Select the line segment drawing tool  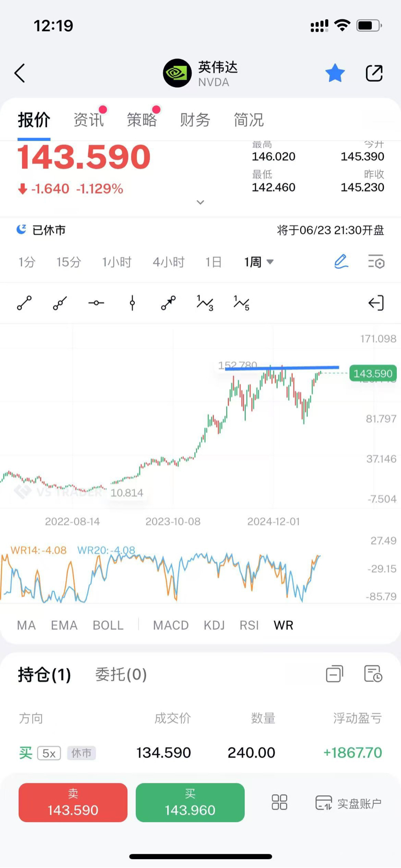click(25, 303)
